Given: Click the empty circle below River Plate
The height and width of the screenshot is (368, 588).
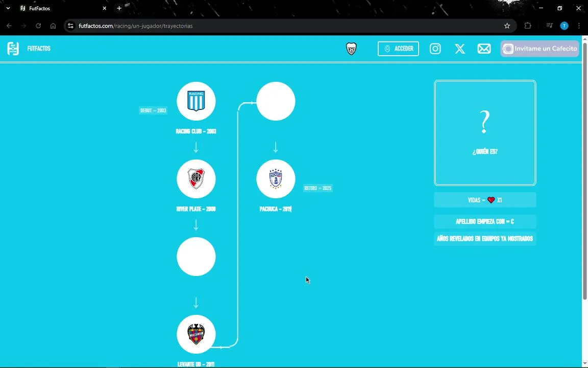Looking at the screenshot, I should point(196,257).
